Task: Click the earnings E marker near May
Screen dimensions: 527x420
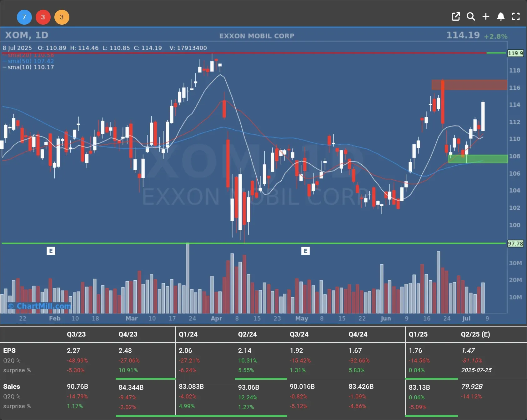Action: coord(305,251)
